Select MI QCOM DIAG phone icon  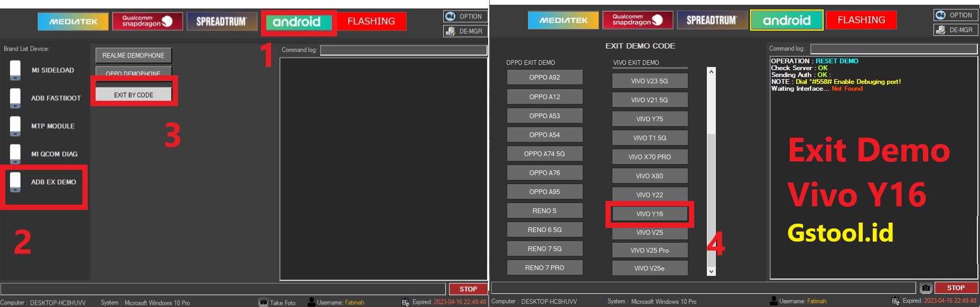(x=15, y=154)
